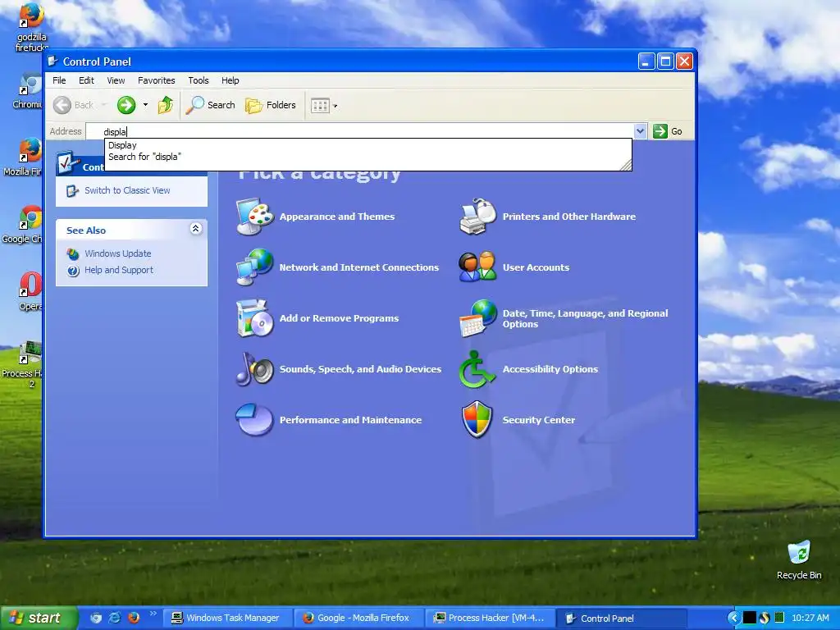
Task: Click the first Quick Launch icon
Action: [95, 618]
